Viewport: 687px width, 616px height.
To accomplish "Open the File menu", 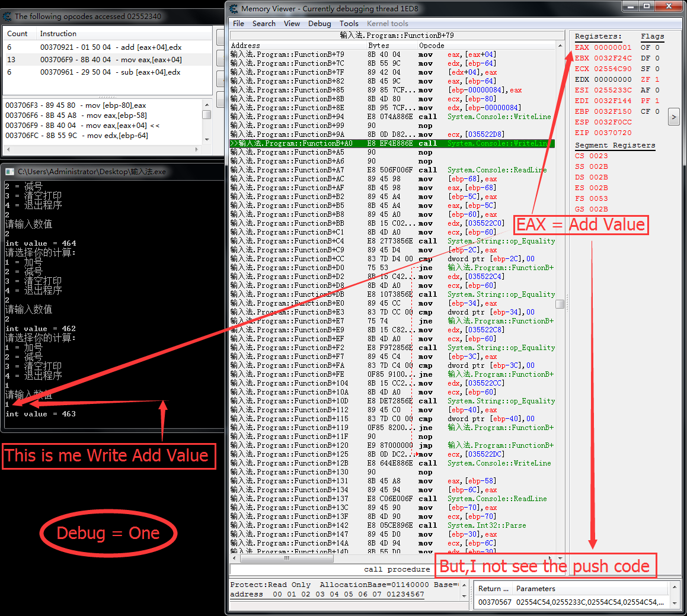I will [x=238, y=24].
